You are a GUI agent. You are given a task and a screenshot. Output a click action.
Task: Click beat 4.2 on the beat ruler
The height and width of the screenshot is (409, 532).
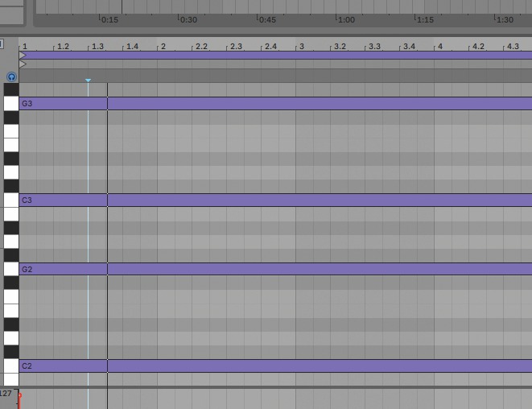click(478, 47)
